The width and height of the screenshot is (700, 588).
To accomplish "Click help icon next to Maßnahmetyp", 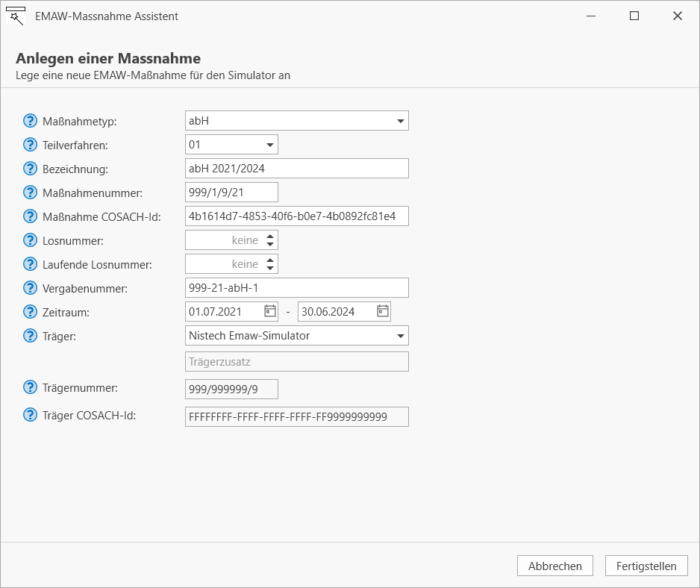I will (30, 121).
